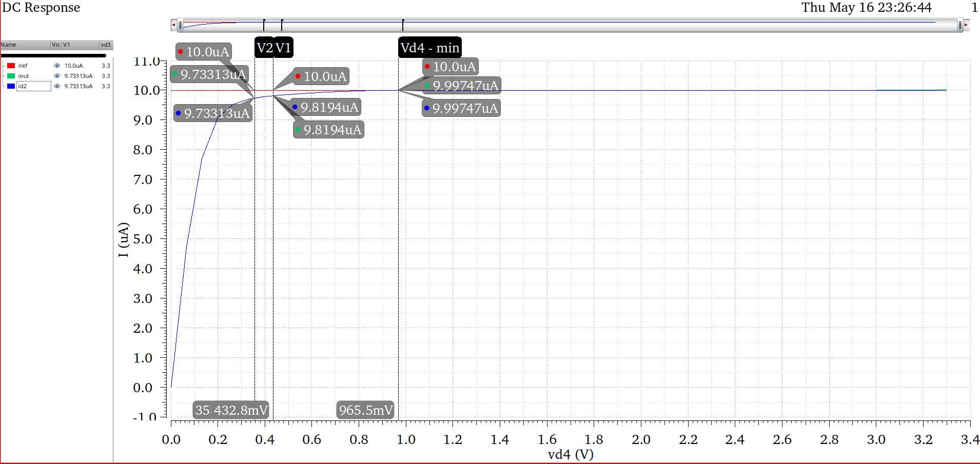
Task: Click the blue 9.99747uA annotation
Action: [x=461, y=108]
